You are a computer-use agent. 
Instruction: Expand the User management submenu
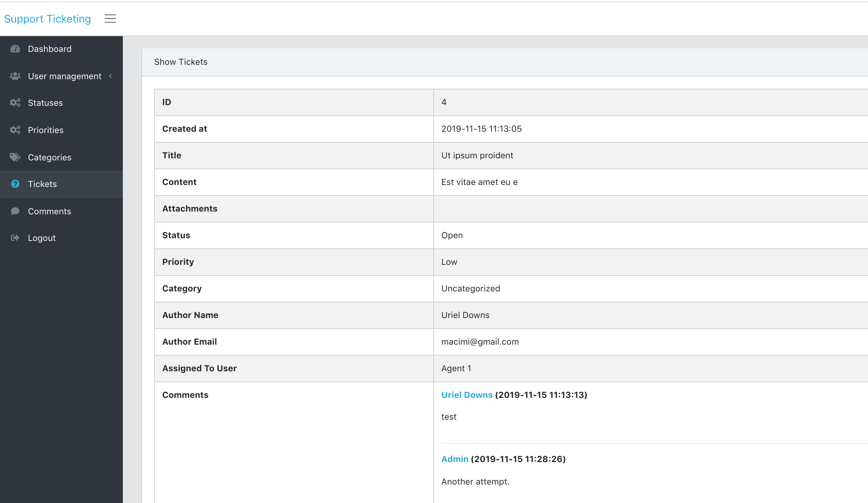(64, 76)
